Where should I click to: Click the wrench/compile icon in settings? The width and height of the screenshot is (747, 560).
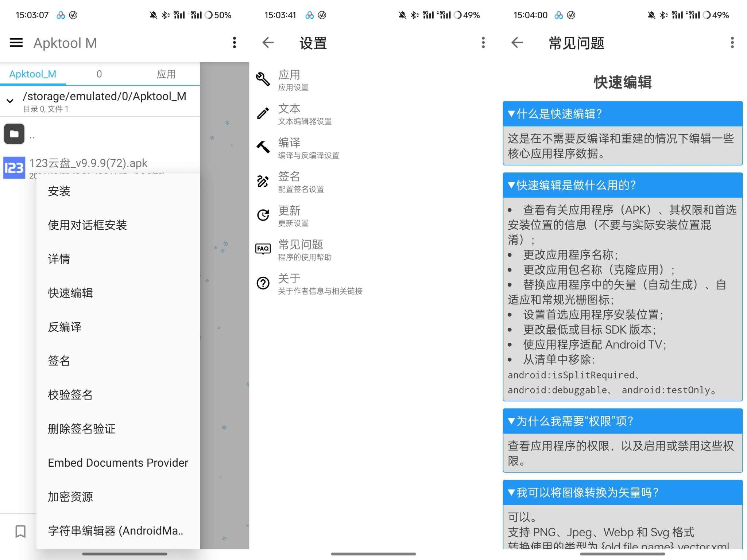(x=263, y=148)
